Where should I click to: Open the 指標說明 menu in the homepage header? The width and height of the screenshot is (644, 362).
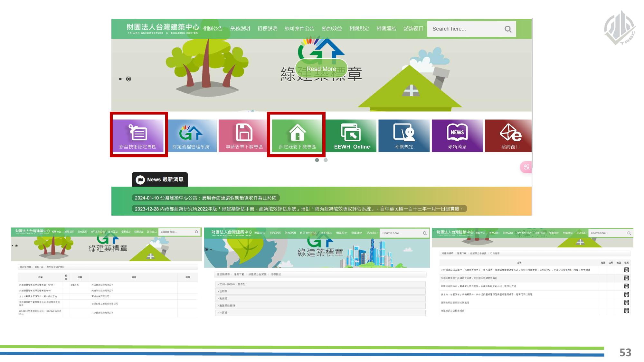[x=267, y=29]
